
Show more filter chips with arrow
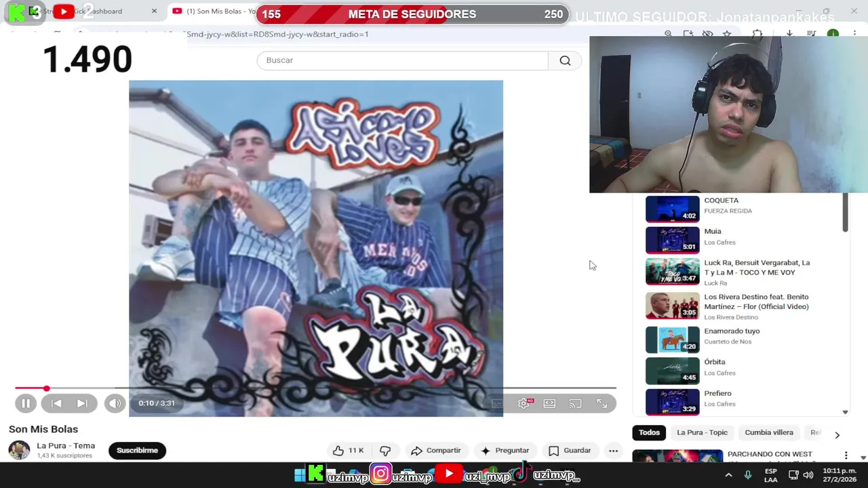point(837,434)
